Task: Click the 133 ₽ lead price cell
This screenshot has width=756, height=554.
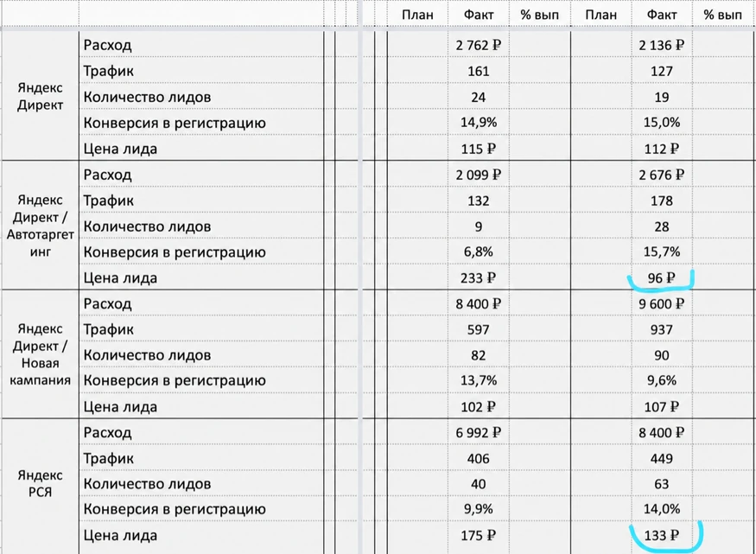Action: pos(662,535)
